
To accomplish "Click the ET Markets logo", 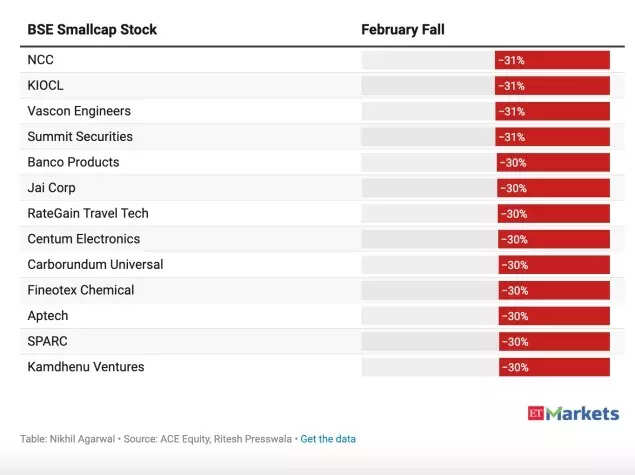I will [x=573, y=413].
